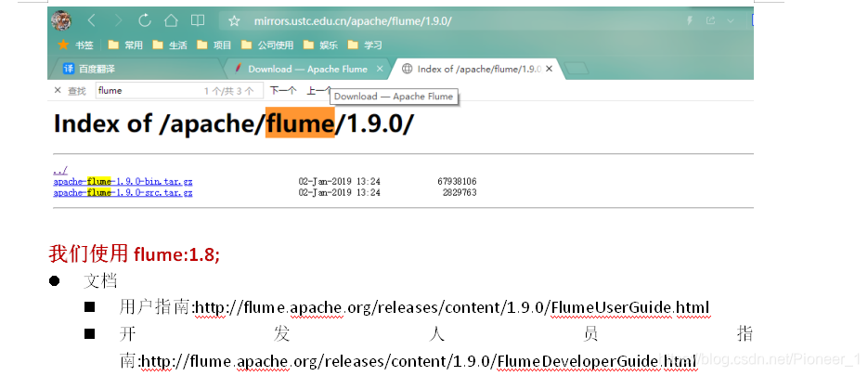Open the FlumeUserGuide.html URL
The image size is (868, 376).
pyautogui.click(x=452, y=307)
